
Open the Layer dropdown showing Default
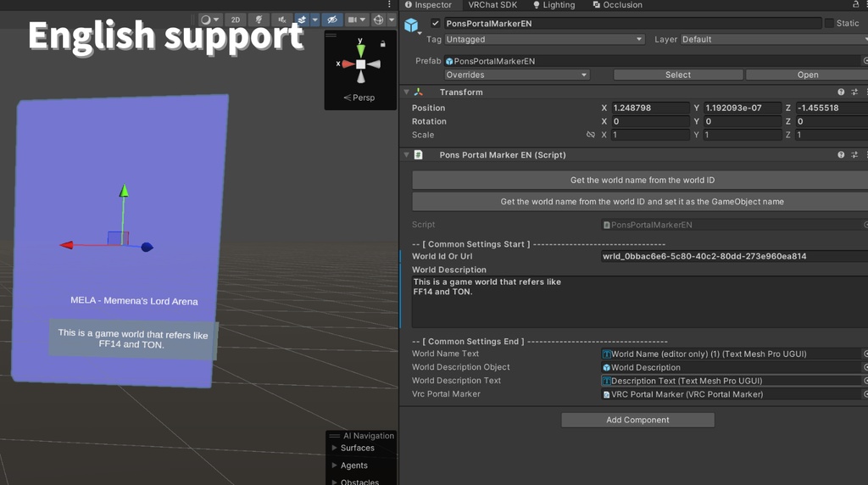775,39
